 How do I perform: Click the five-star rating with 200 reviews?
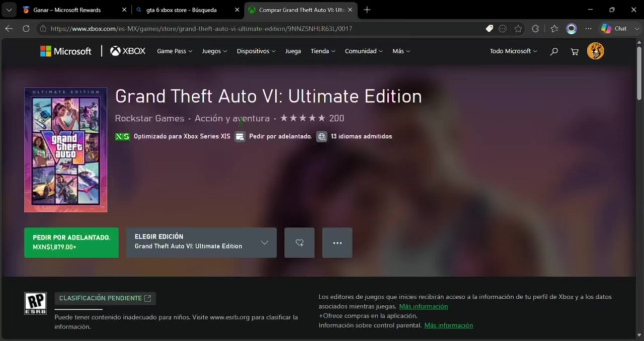click(x=312, y=118)
